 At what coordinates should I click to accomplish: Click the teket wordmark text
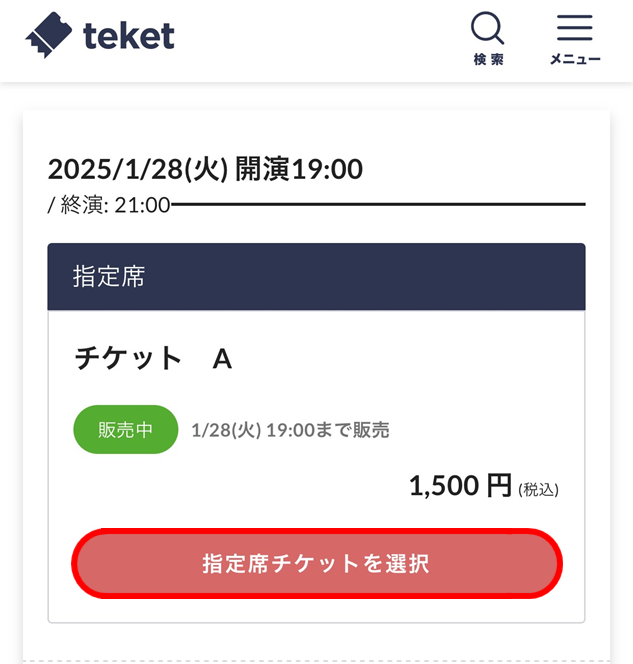tap(129, 36)
